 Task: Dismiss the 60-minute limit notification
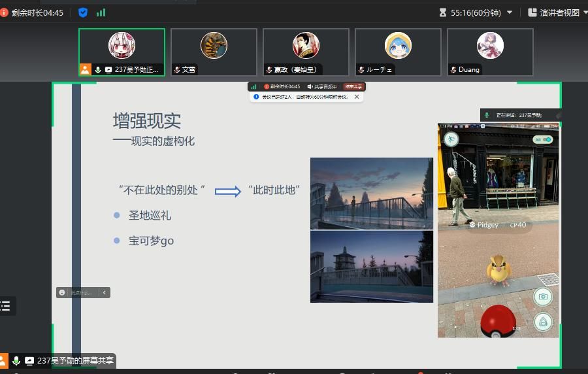[x=357, y=97]
